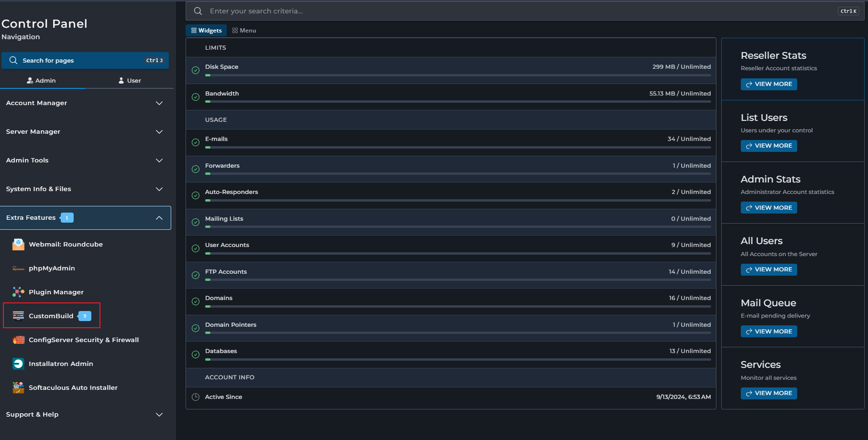868x440 pixels.
Task: Click the Active Since clock icon
Action: pos(196,397)
